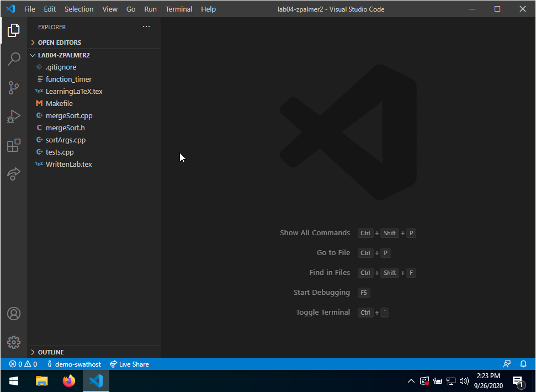Start a Live Share session from status bar
This screenshot has width=536, height=392.
pyautogui.click(x=129, y=364)
